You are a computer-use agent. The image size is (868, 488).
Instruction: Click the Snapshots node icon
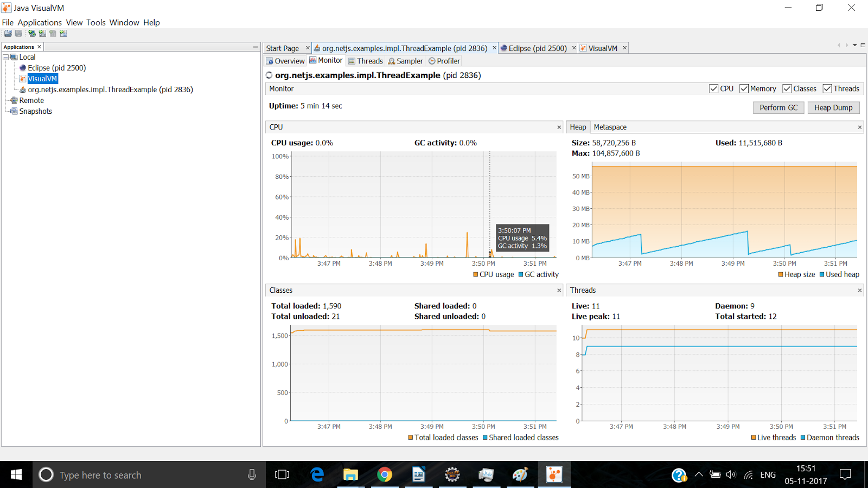(14, 111)
